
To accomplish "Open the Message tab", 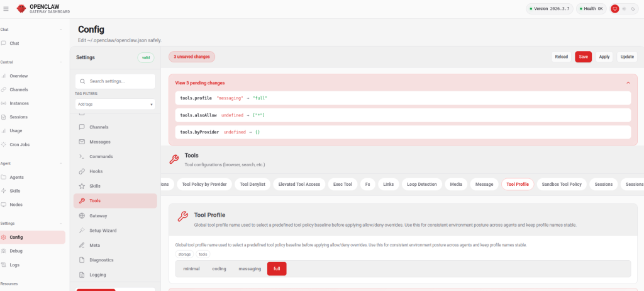I will 484,185.
